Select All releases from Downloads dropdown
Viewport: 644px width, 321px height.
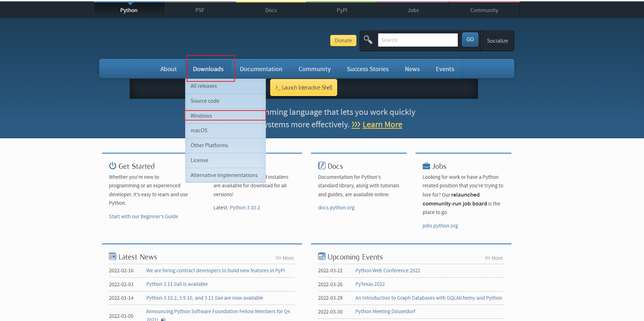point(225,86)
